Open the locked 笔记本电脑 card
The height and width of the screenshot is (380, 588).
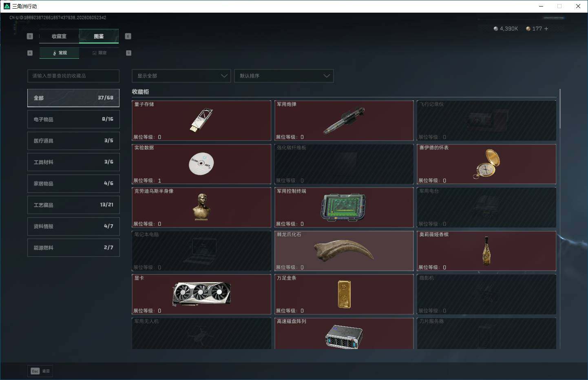(201, 251)
